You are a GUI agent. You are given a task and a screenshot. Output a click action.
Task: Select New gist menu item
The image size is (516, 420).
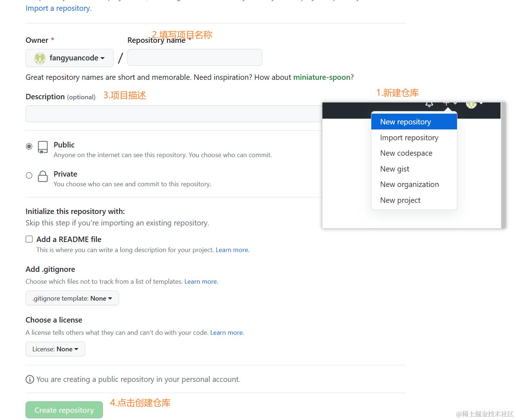click(395, 169)
